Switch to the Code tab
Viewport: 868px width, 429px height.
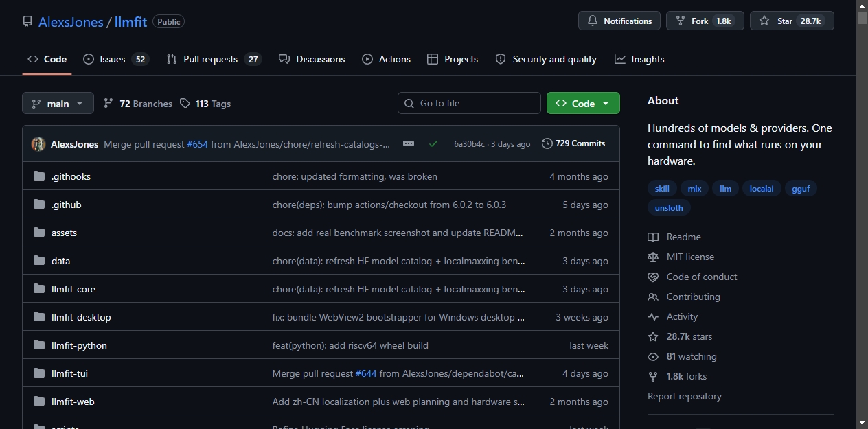(47, 59)
